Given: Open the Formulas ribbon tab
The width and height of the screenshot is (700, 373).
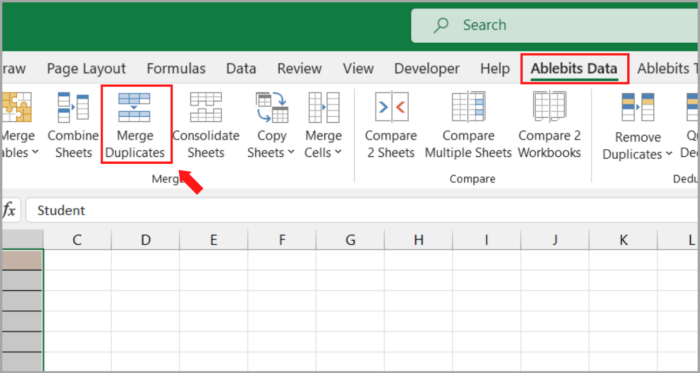Looking at the screenshot, I should [x=176, y=69].
